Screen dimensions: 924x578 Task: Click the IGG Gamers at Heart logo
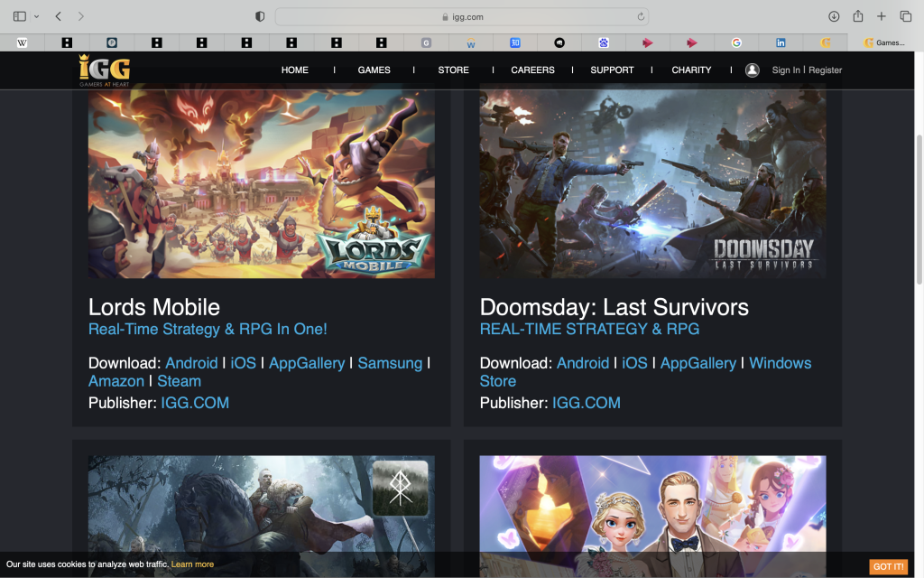tap(105, 70)
